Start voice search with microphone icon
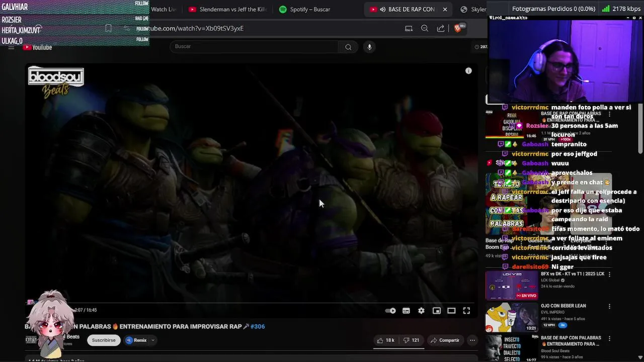Image resolution: width=644 pixels, height=362 pixels. (369, 47)
